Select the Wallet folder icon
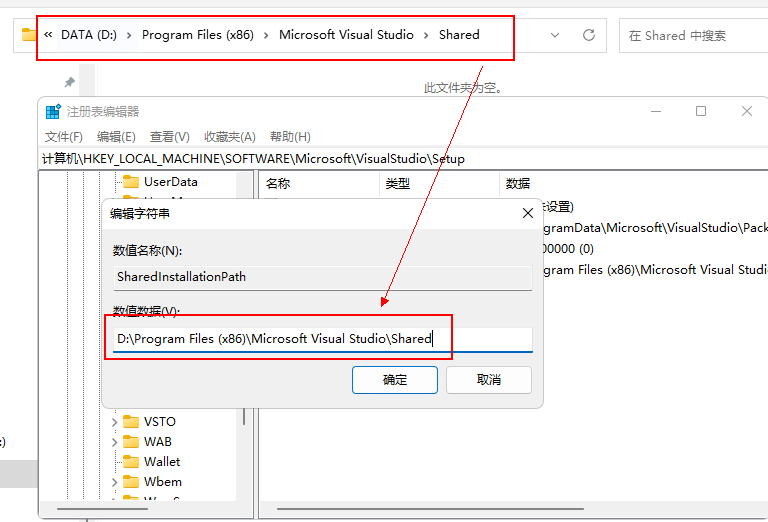768x522 pixels. (131, 462)
